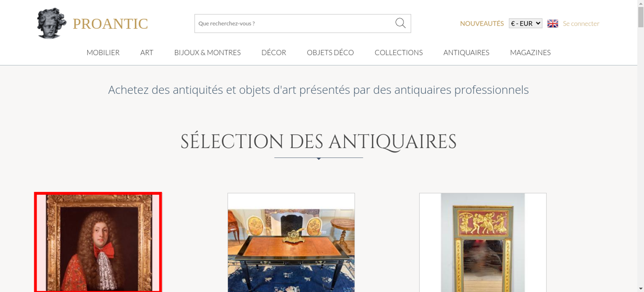Open the MAGAZINES menu
The image size is (644, 292).
[x=530, y=52]
